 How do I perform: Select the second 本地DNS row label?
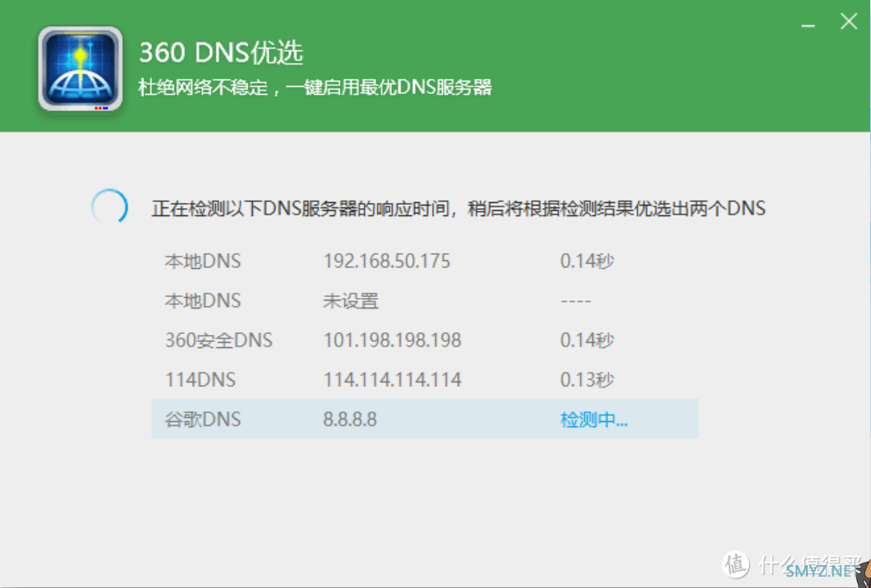point(202,301)
